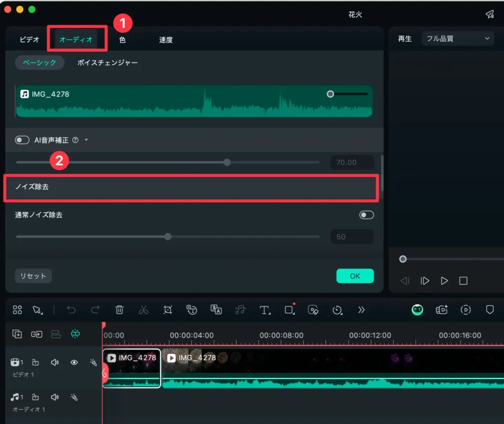The width and height of the screenshot is (504, 424).
Task: Select the scissors split tool
Action: 143,310
